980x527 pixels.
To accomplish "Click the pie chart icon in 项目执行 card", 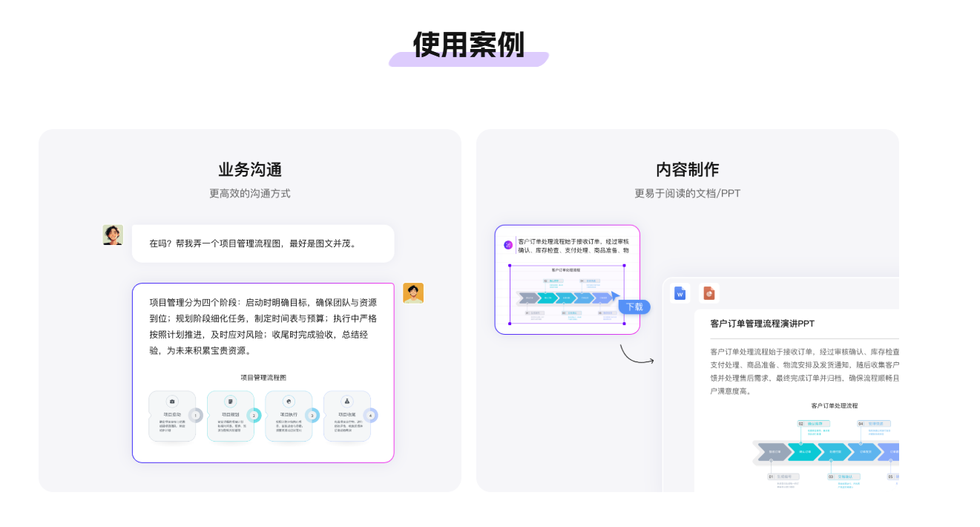I will tap(289, 401).
